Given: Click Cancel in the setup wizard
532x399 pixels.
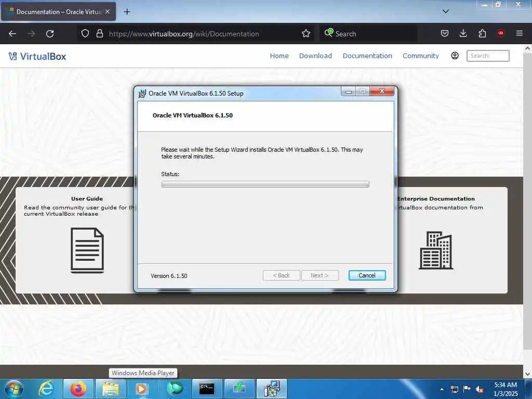Looking at the screenshot, I should click(367, 275).
